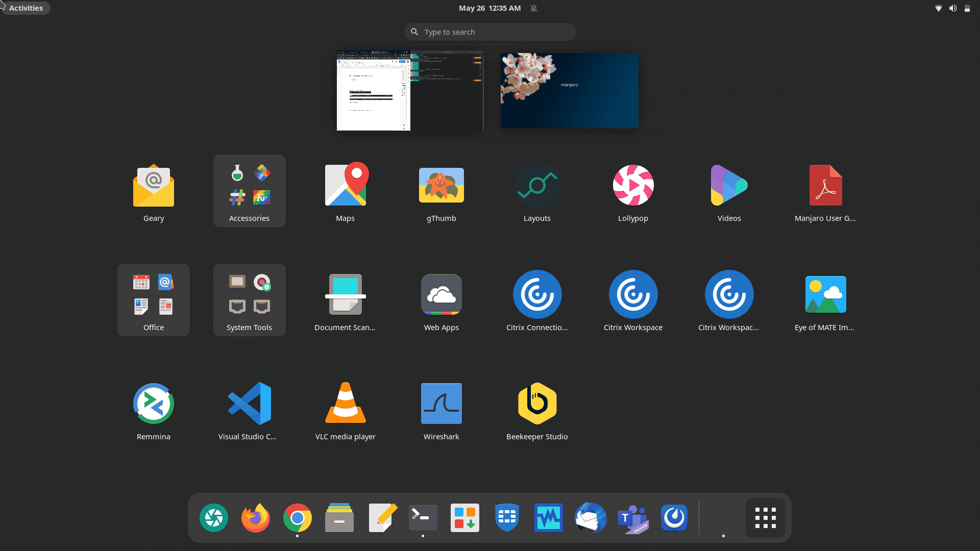Open Firefox browser from taskbar
The image size is (980, 551).
pos(255,518)
